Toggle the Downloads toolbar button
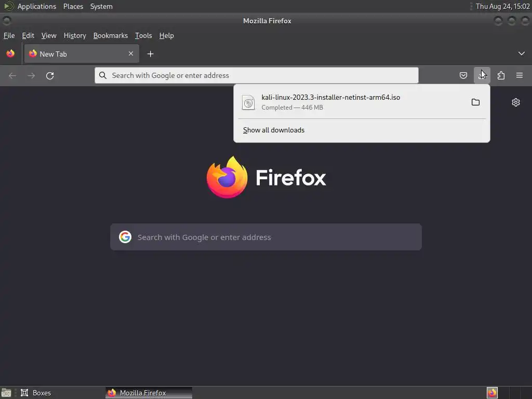This screenshot has width=532, height=399. [482, 75]
